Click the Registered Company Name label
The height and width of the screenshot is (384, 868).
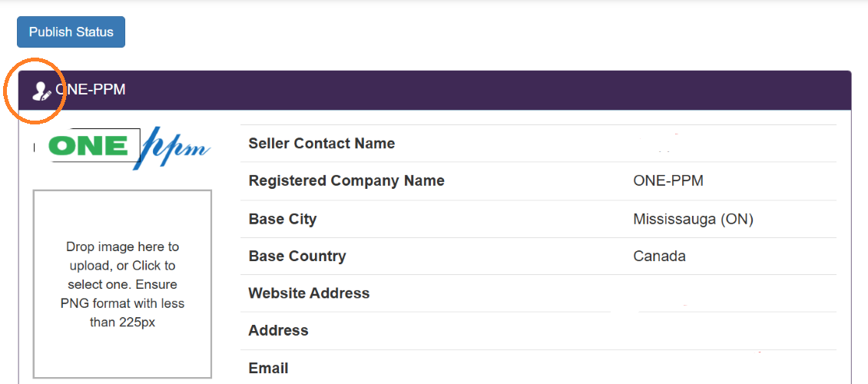point(346,181)
